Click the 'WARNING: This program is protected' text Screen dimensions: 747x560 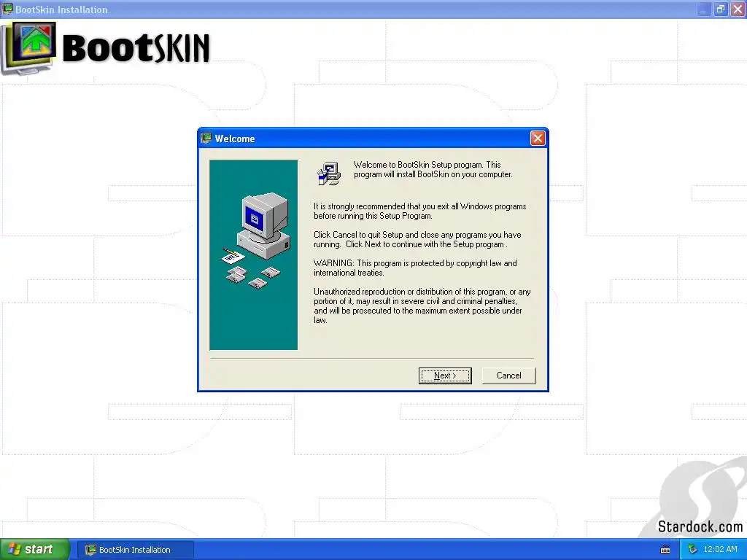tap(415, 268)
